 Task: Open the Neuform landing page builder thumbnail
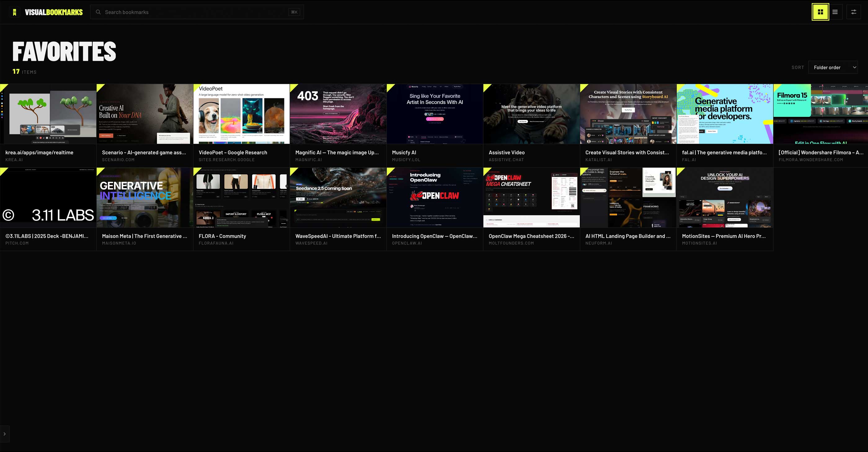(x=628, y=197)
